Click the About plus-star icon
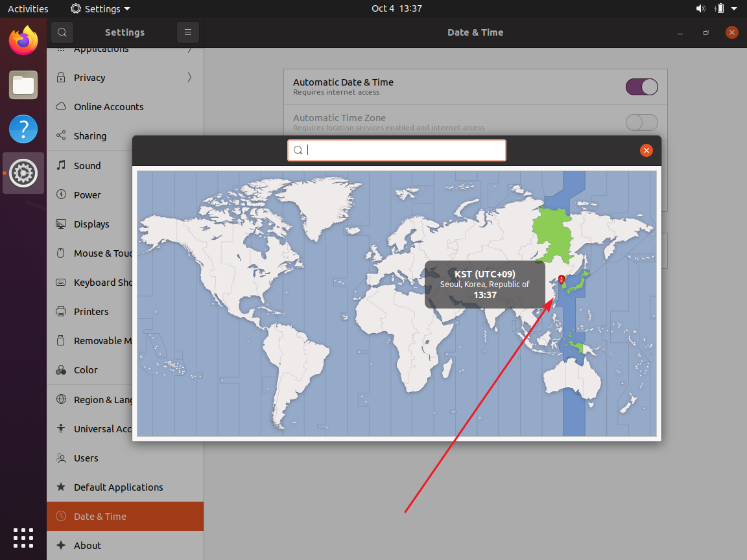 [x=61, y=545]
